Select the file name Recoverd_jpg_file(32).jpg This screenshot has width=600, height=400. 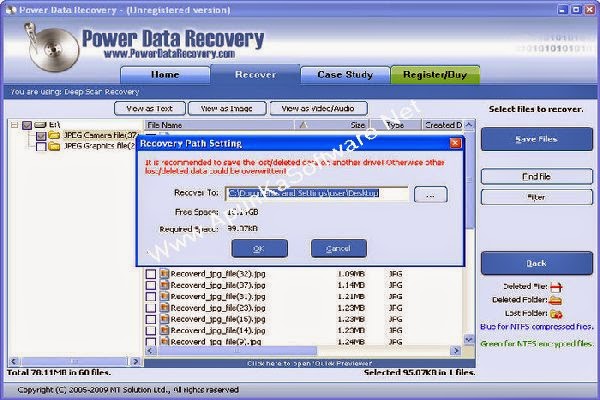click(218, 274)
